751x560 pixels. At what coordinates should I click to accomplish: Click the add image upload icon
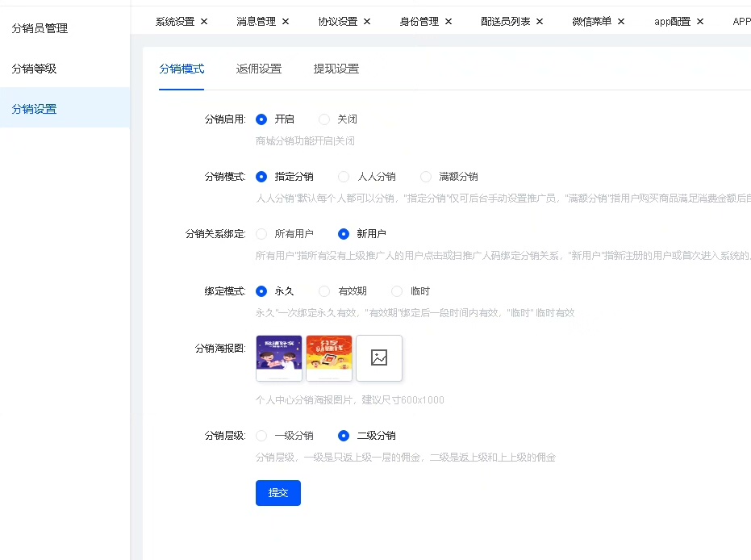379,358
